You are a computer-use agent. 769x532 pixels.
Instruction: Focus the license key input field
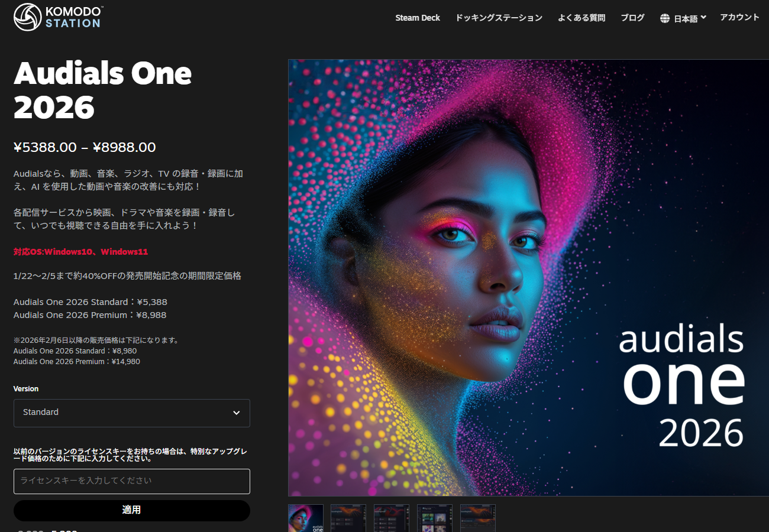click(x=132, y=481)
